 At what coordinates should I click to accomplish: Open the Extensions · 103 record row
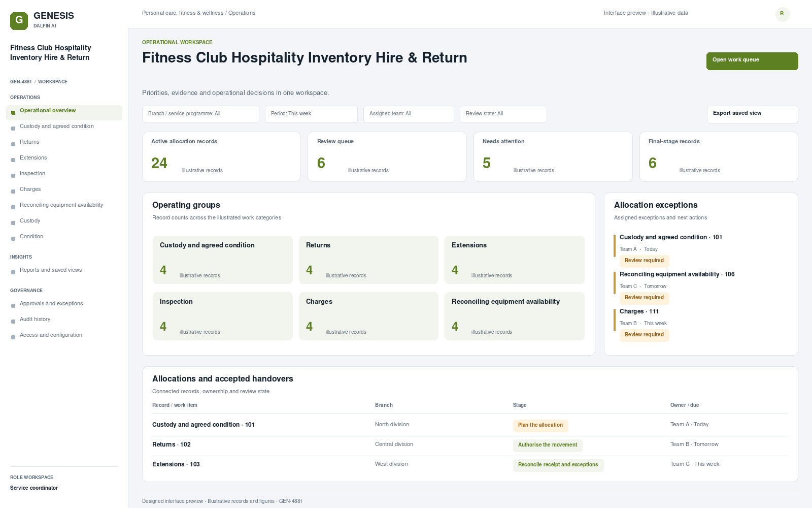[x=470, y=465]
